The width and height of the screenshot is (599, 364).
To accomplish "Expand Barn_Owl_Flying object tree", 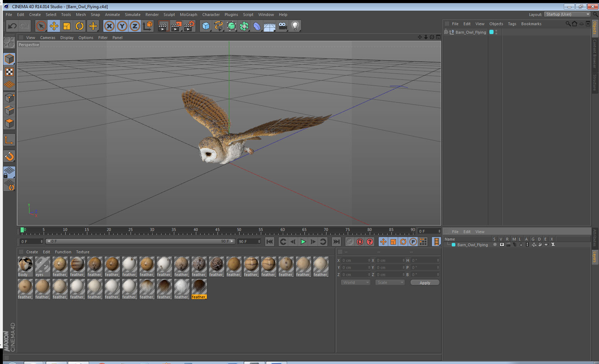I will click(x=446, y=32).
